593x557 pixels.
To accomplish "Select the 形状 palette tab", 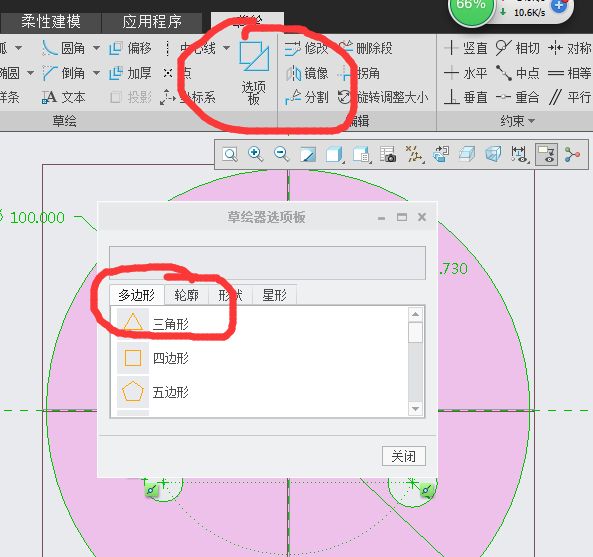I will click(x=230, y=295).
